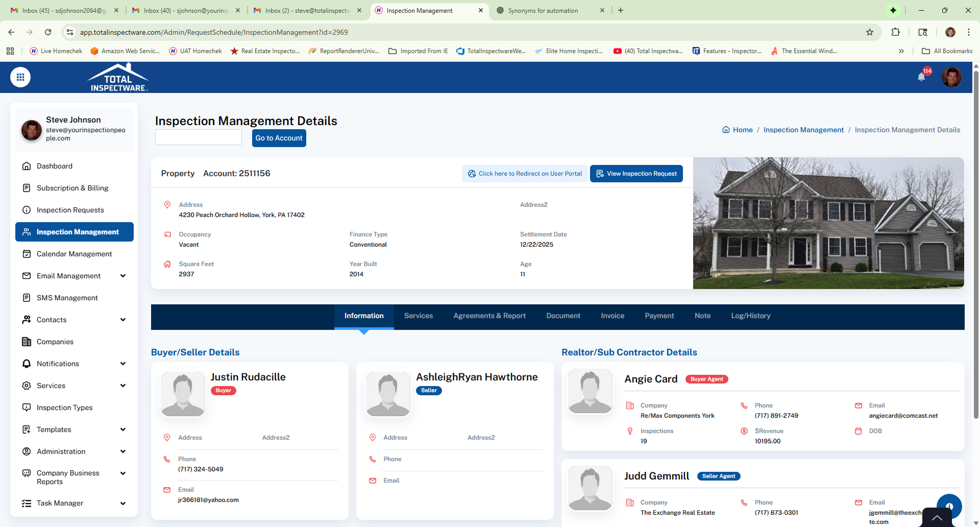
Task: Click the property house photo
Action: 828,223
